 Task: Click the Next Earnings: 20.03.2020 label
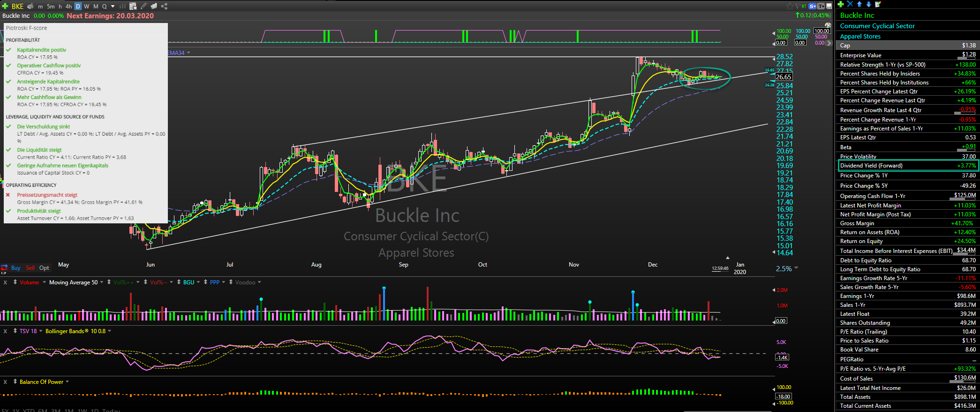pos(110,16)
